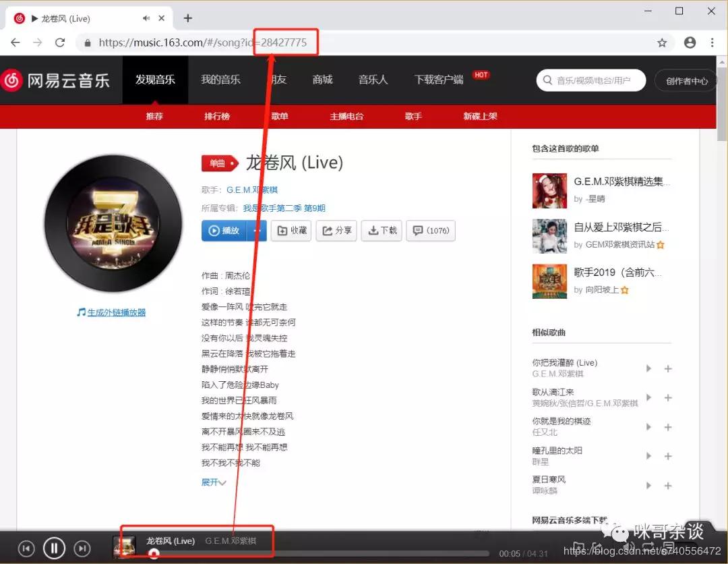Skip to previous track in the player bar
728x564 pixels.
[26, 548]
